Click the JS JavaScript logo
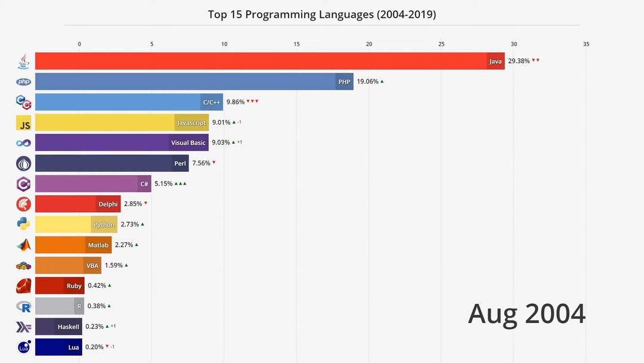 pyautogui.click(x=23, y=122)
